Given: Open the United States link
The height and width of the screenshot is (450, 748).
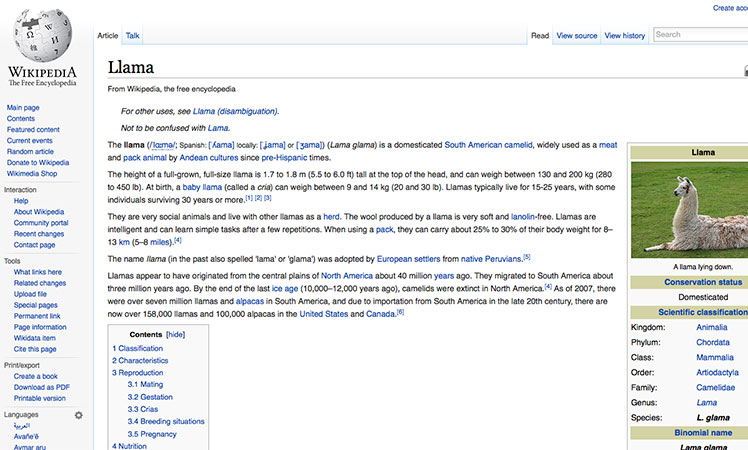Looking at the screenshot, I should 324,314.
